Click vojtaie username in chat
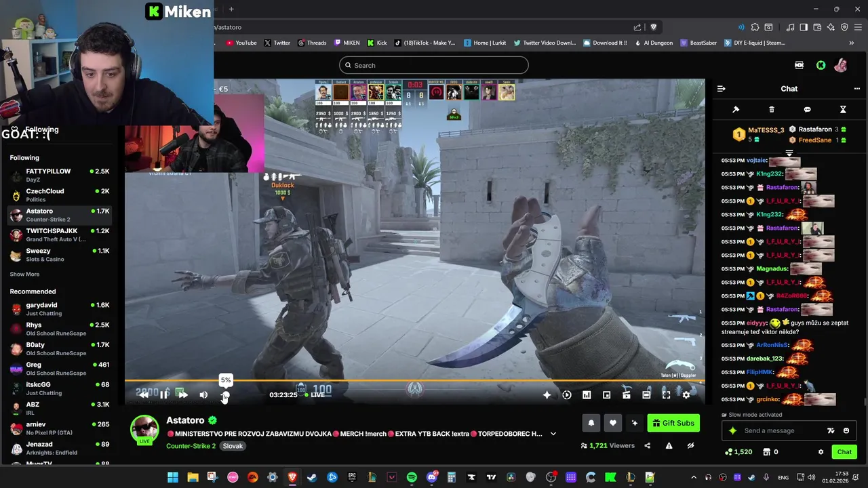Image resolution: width=868 pixels, height=488 pixels. (x=757, y=161)
